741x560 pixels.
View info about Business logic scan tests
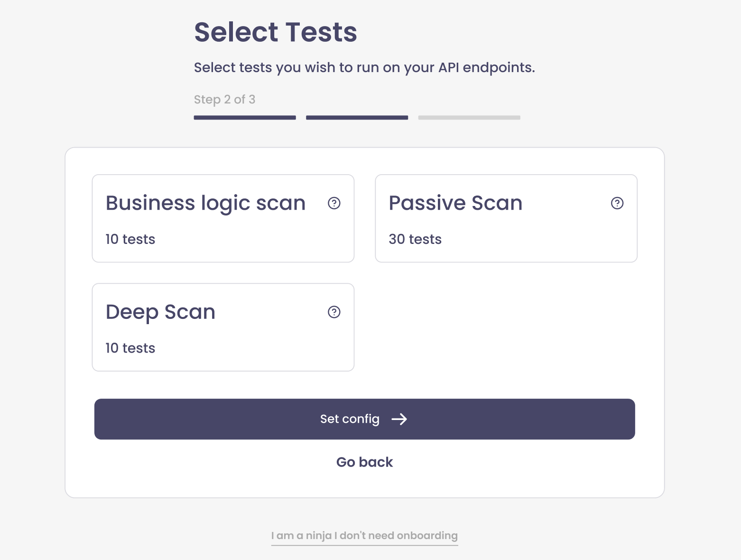tap(334, 203)
